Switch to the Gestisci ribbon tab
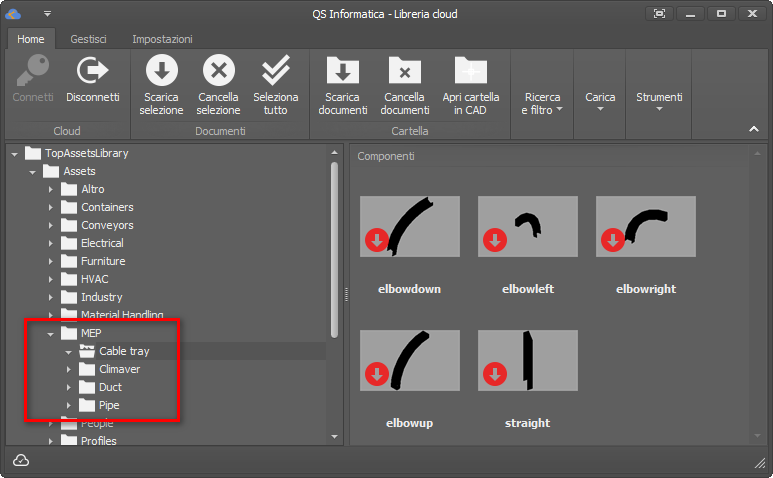Screen dimensions: 773x478 point(88,39)
